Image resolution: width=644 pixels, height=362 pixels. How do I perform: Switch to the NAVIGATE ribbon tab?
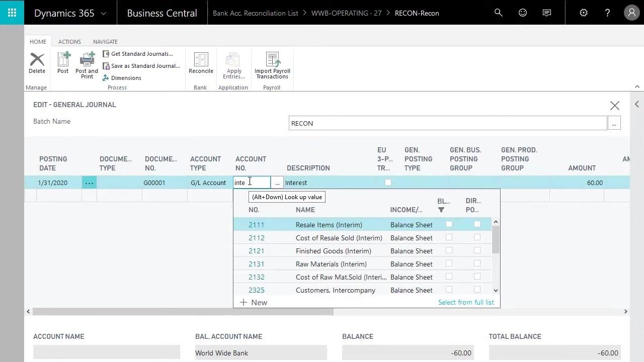(105, 42)
